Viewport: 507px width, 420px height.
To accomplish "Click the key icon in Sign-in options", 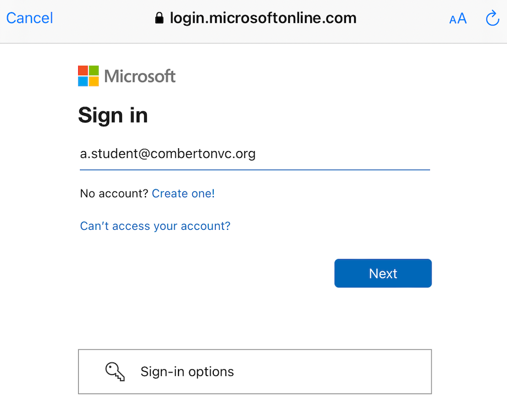I will point(115,371).
